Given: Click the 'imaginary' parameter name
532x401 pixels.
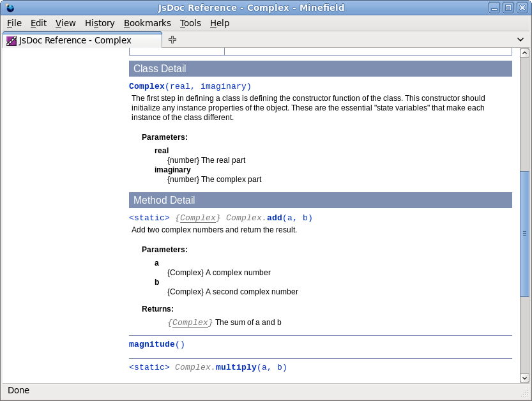Looking at the screenshot, I should (172, 170).
